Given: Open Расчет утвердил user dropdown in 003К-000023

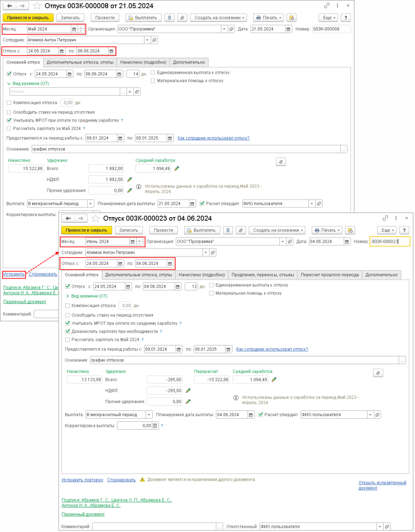Looking at the screenshot, I should (x=370, y=415).
